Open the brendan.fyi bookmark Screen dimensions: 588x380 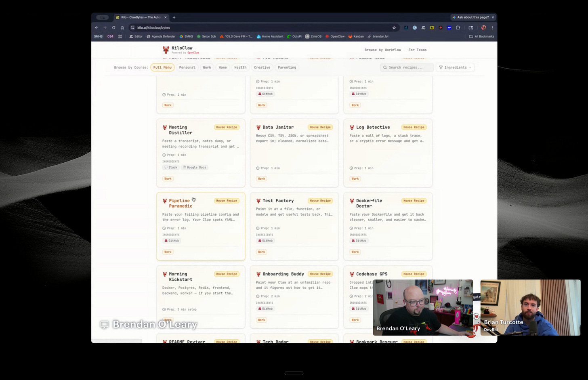point(378,36)
